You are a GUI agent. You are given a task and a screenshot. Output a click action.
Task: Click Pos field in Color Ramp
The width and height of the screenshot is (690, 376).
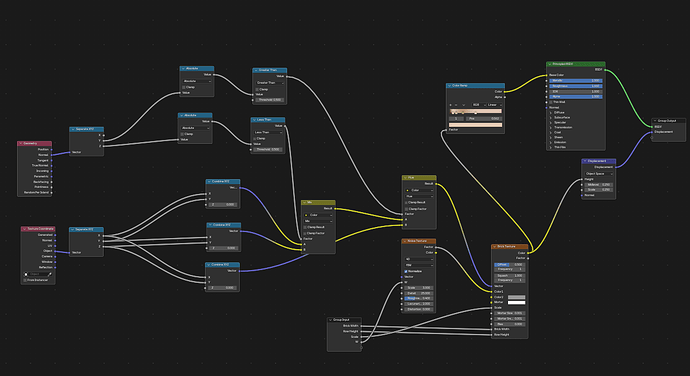point(484,118)
